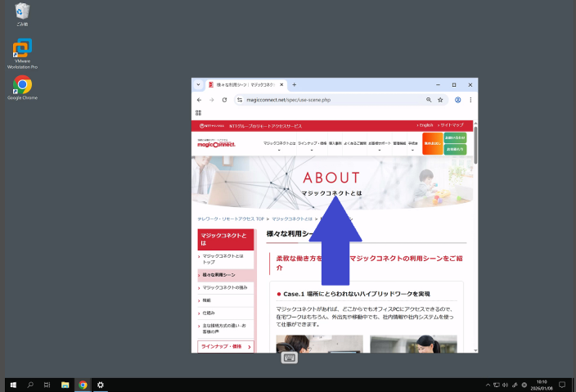576x392 pixels.
Task: Bookmark this page with the star icon
Action: point(440,100)
